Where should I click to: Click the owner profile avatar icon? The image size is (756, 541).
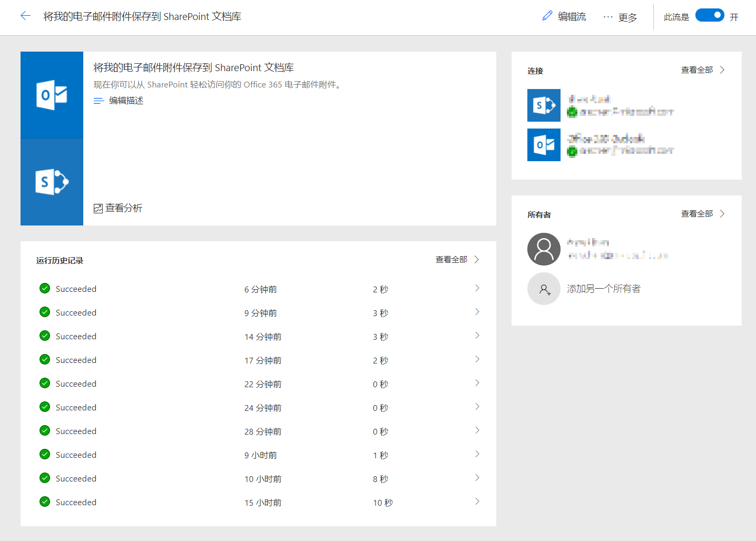point(544,249)
